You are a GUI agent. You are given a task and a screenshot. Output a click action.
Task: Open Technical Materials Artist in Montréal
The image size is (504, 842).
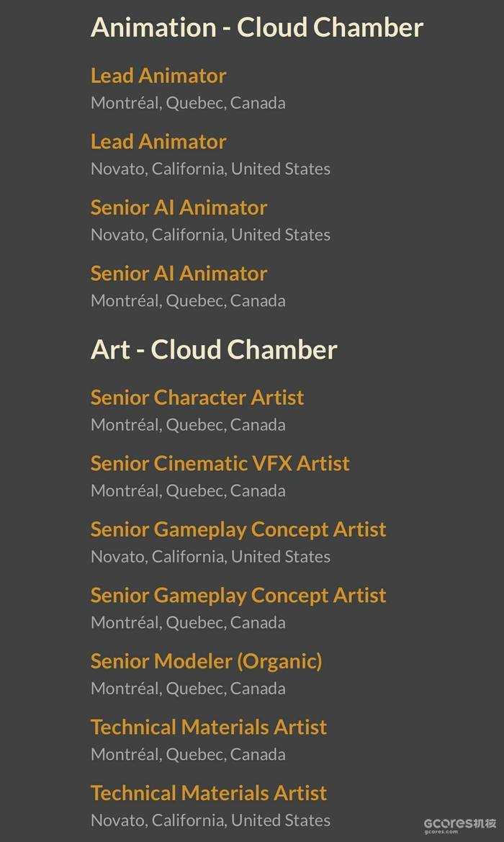coord(209,727)
